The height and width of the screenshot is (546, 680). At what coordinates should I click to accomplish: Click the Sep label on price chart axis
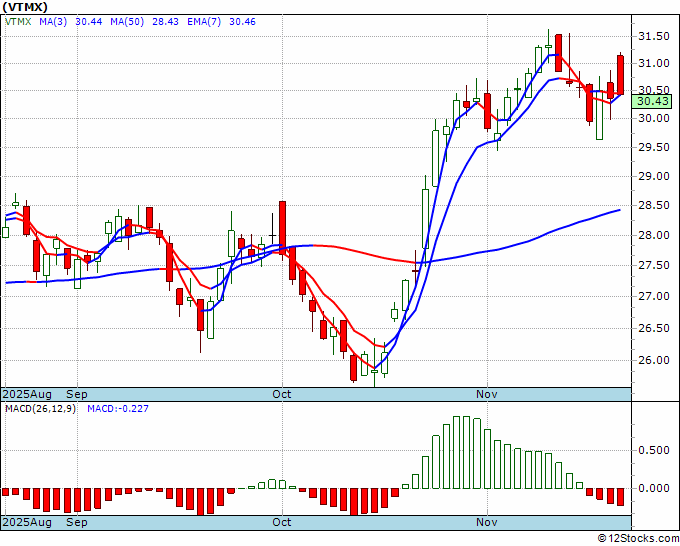[77, 394]
